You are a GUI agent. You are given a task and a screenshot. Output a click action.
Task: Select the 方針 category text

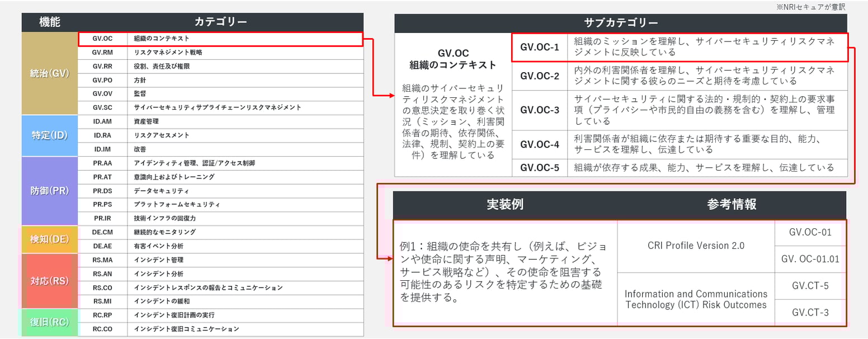coord(140,80)
